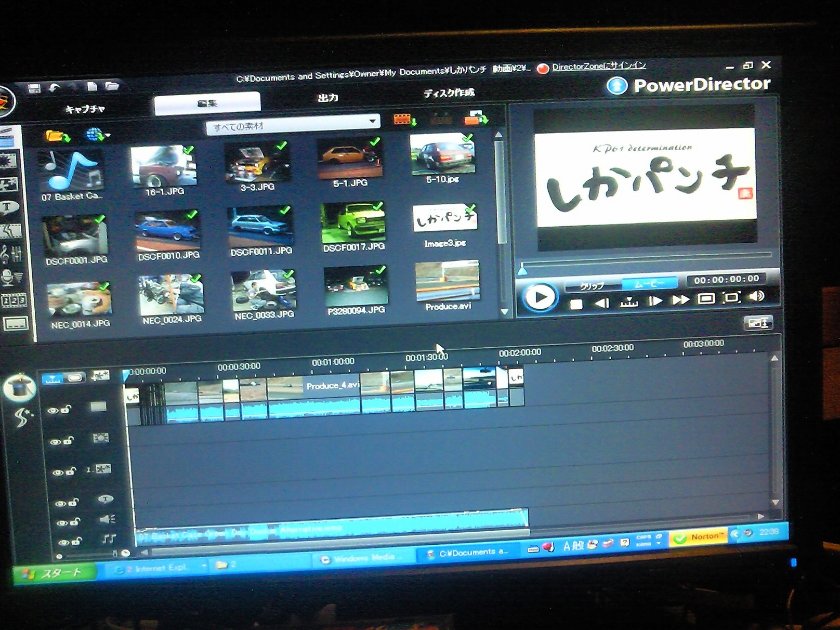840x630 pixels.
Task: Click the preview volume speaker icon
Action: (756, 296)
